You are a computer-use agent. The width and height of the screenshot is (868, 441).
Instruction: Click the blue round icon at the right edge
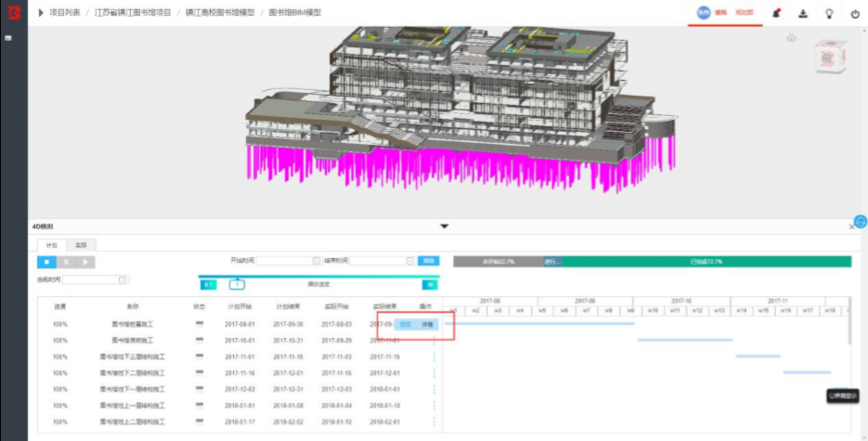861,222
